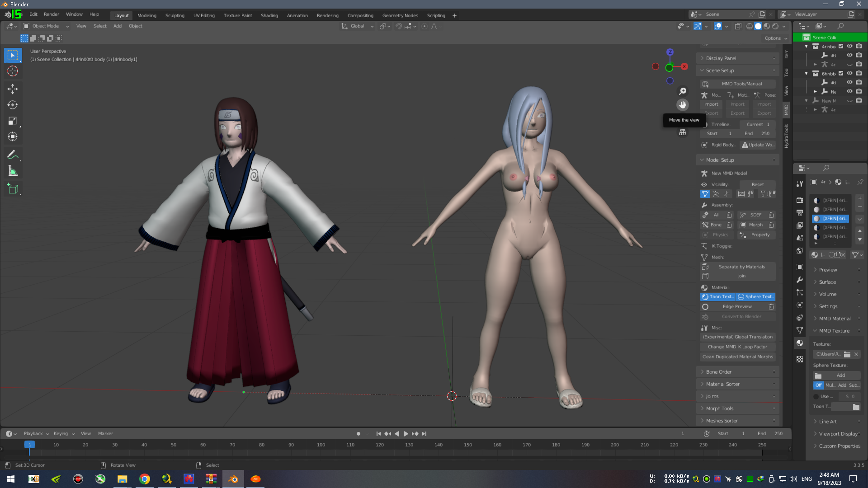This screenshot has height=488, width=868.
Task: Click the Move the view hand icon
Action: click(683, 105)
